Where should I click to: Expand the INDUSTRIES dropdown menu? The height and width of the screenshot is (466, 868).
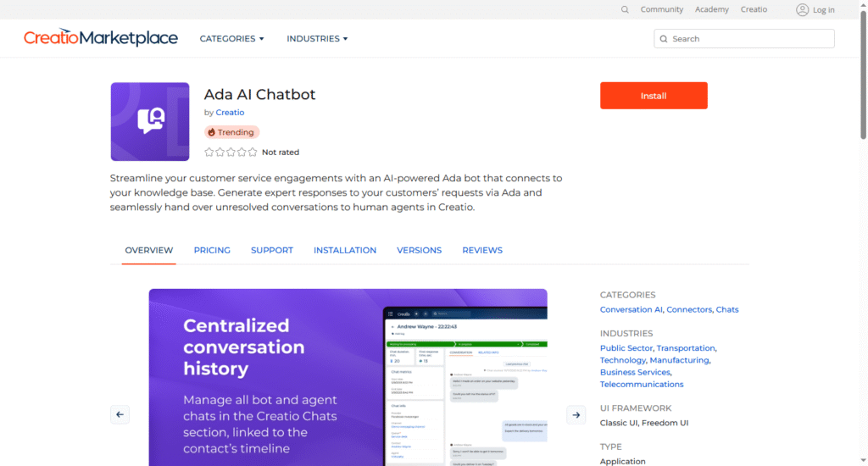(x=317, y=39)
